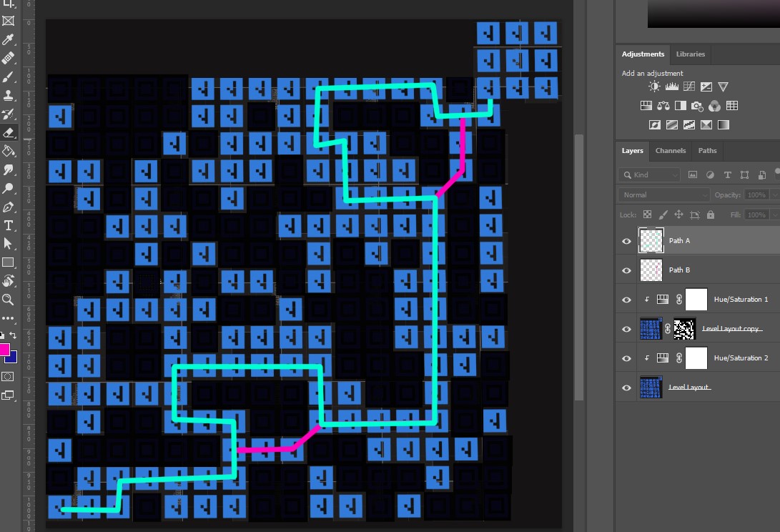Change the screen mode
The image size is (780, 532).
click(x=7, y=395)
